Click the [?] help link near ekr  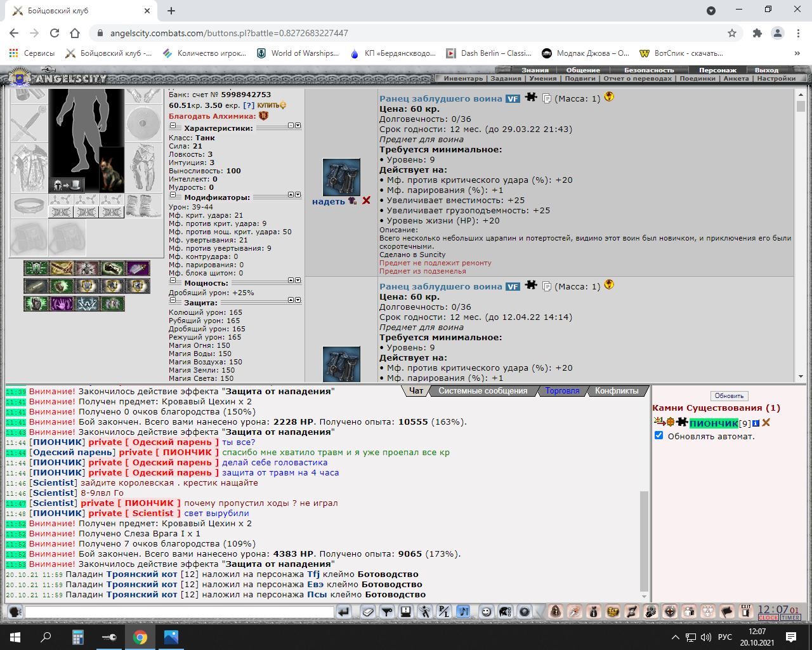tap(249, 105)
